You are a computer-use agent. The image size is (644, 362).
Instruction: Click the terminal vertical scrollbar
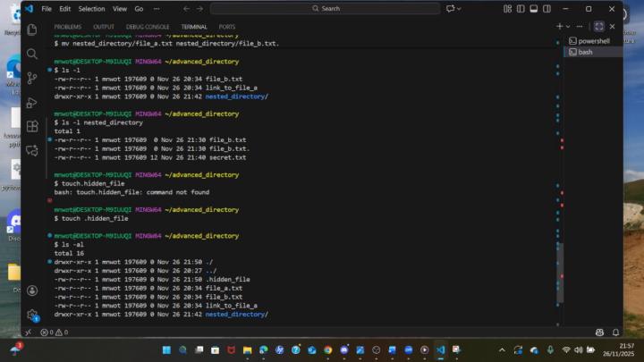tap(560, 268)
